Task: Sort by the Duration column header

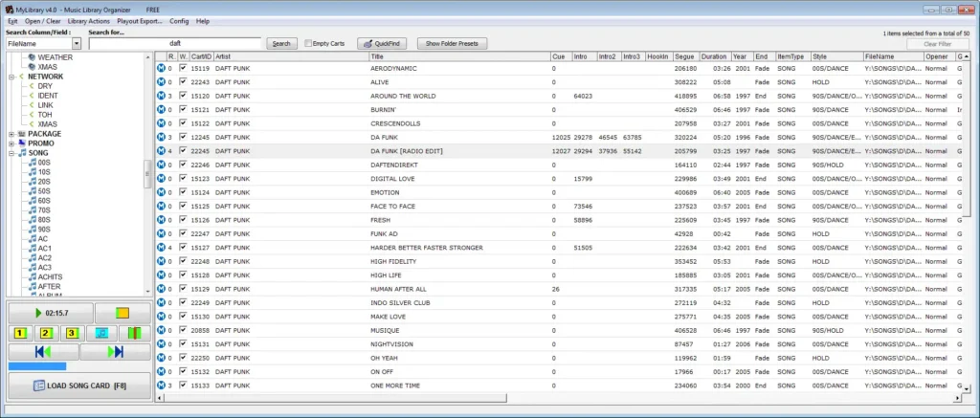Action: [x=716, y=56]
